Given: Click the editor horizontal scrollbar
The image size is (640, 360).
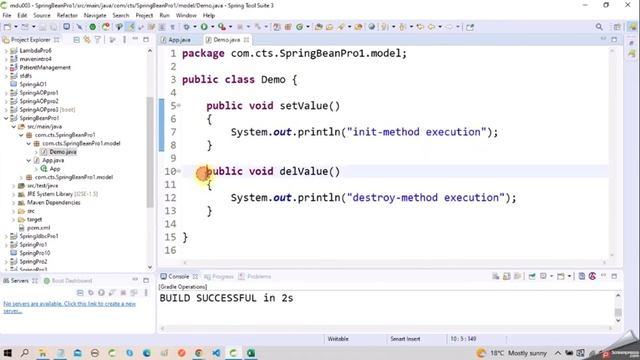Looking at the screenshot, I should pos(394,262).
